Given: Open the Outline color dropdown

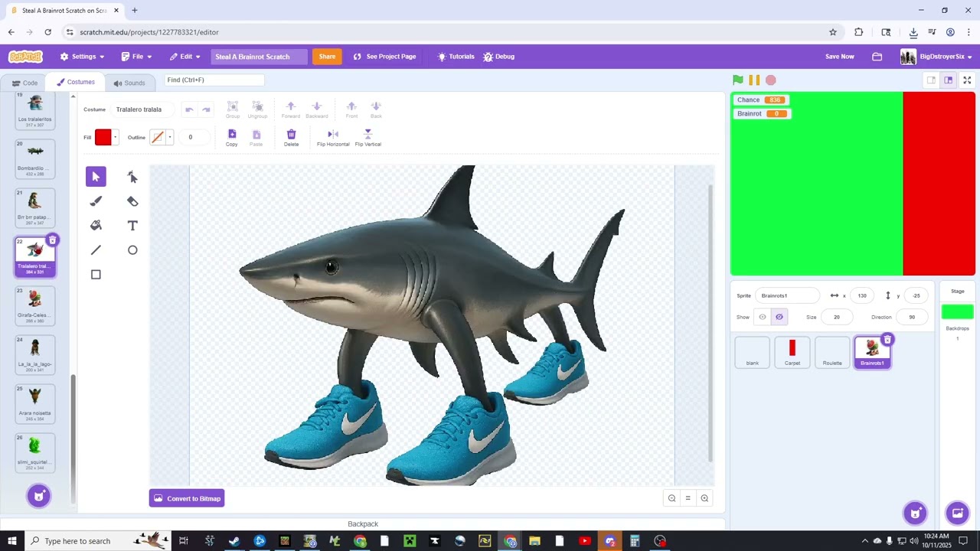Looking at the screenshot, I should (x=170, y=138).
